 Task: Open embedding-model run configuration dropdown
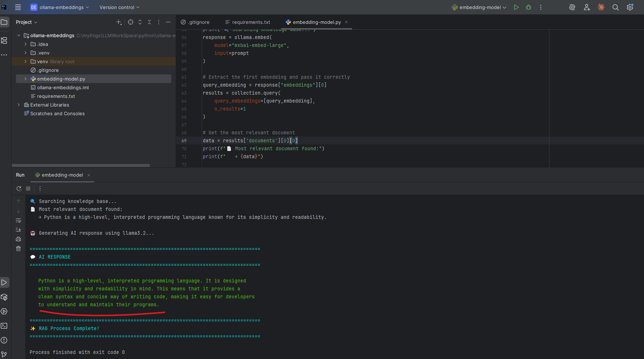(479, 7)
